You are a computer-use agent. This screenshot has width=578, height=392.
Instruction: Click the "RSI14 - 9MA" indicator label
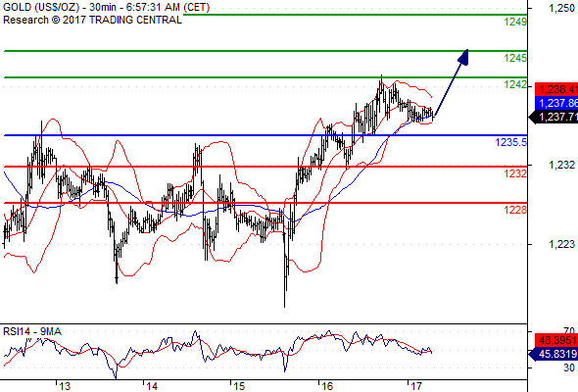point(32,331)
